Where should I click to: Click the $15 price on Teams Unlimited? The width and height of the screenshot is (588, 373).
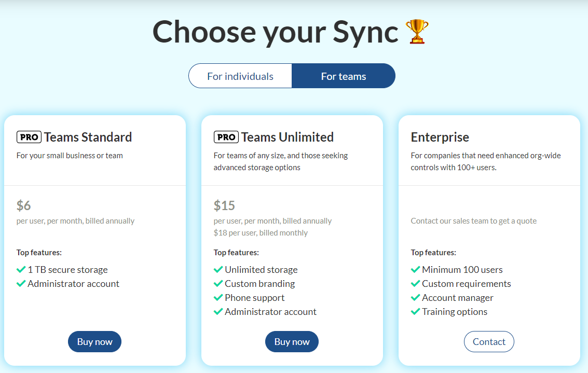coord(224,205)
